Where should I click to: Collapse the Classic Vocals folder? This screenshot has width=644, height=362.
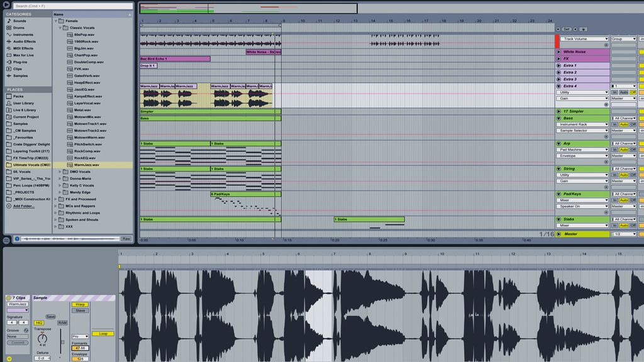[60, 28]
